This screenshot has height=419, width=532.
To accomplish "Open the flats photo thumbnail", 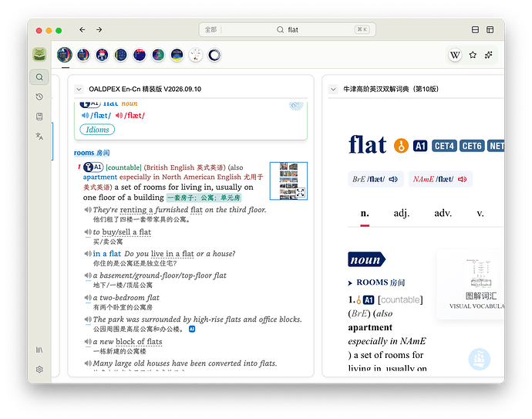I will point(288,181).
